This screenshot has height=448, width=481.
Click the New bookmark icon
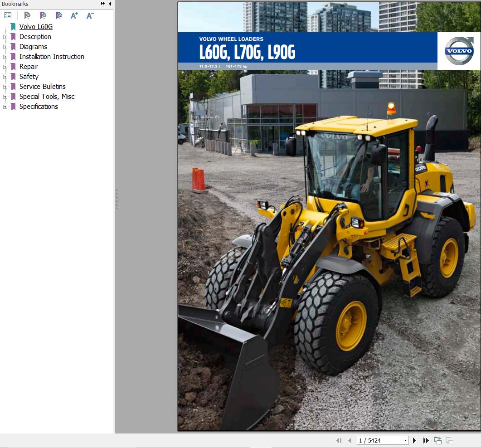43,15
